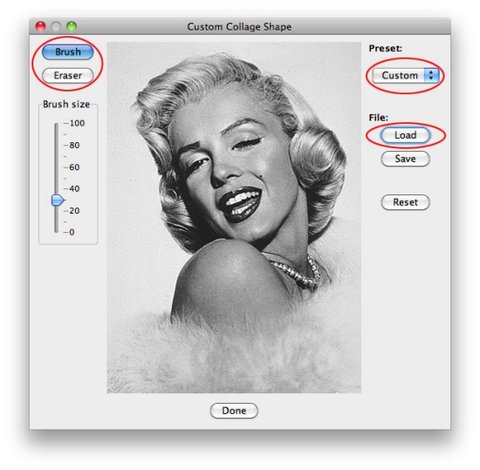Save the custom shape to file
The height and width of the screenshot is (470, 480).
[405, 159]
